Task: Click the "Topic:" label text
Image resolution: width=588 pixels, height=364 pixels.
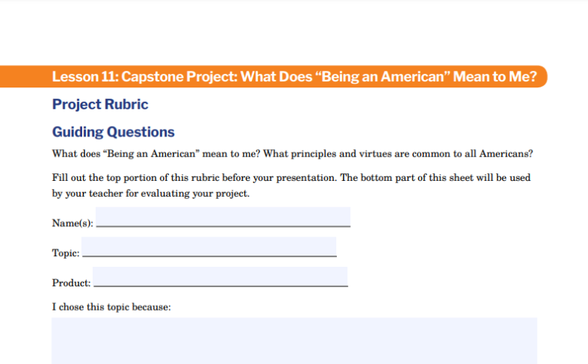Action: point(66,253)
